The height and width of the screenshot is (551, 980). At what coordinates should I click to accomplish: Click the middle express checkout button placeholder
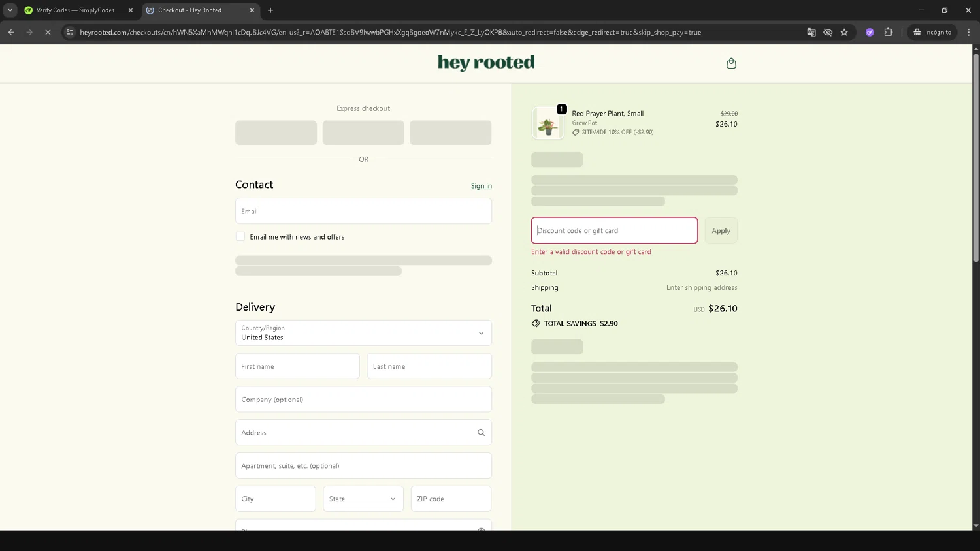tap(363, 133)
